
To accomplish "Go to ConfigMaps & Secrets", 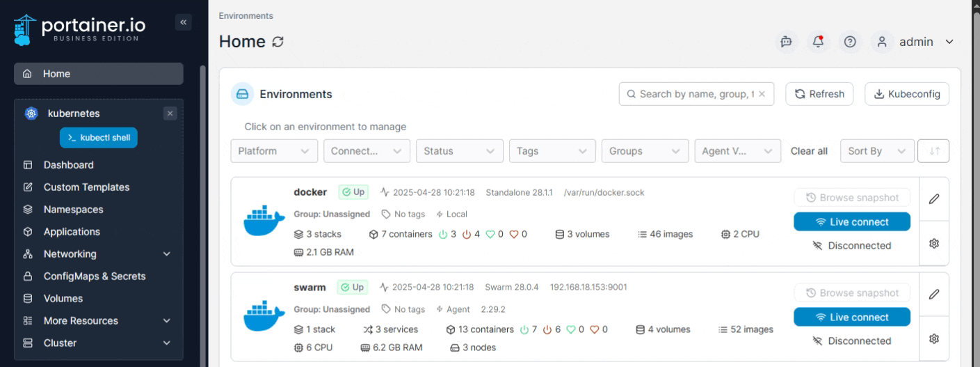I will click(x=95, y=276).
